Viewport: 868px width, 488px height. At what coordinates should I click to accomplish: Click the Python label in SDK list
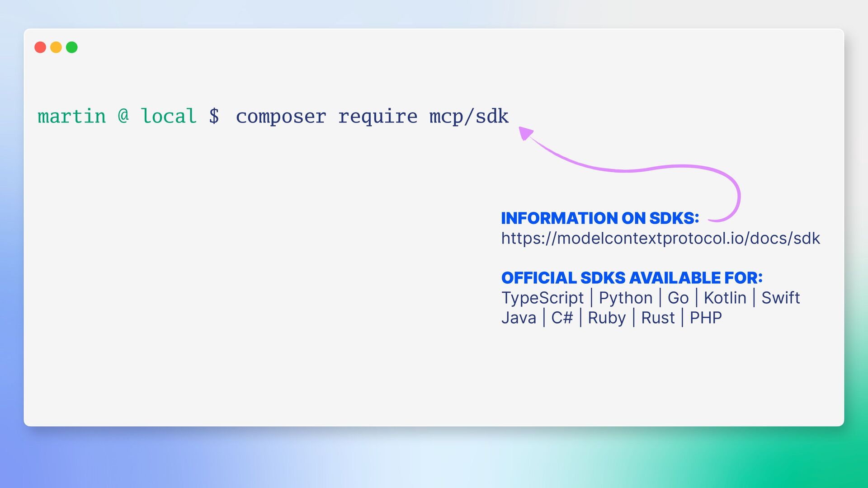pyautogui.click(x=626, y=298)
